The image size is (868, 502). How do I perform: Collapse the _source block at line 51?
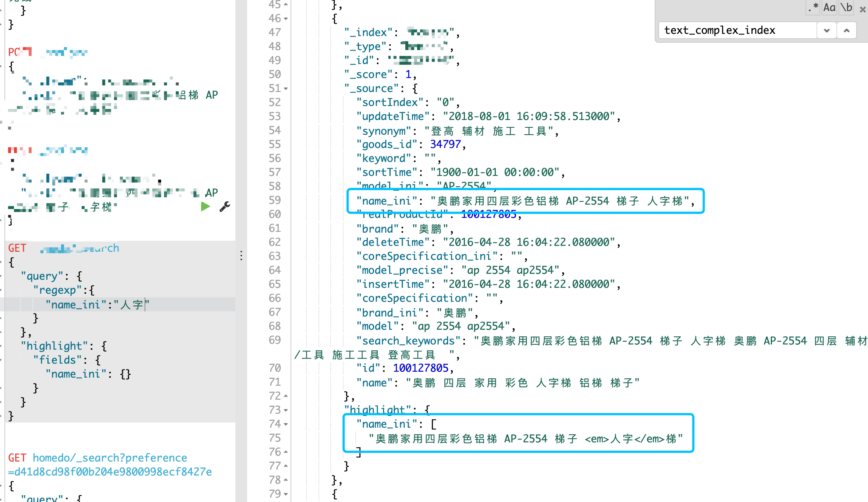286,89
